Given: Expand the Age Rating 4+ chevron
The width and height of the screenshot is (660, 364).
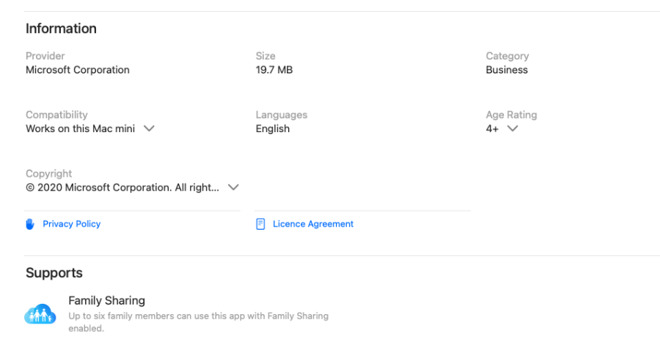Looking at the screenshot, I should 512,128.
